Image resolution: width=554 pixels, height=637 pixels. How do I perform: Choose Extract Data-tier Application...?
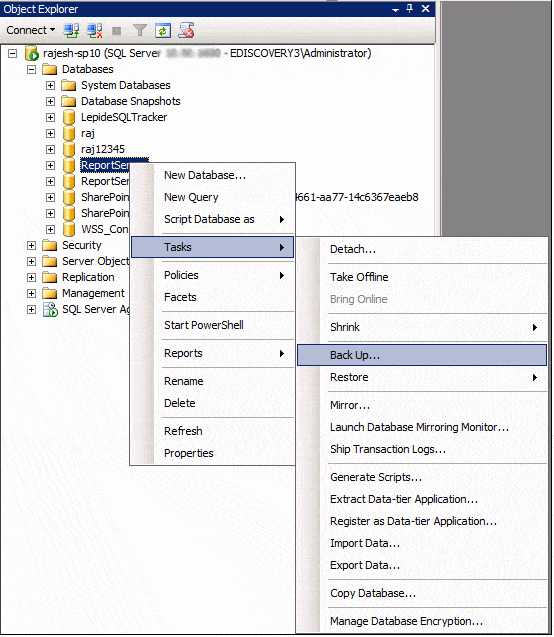[422, 499]
